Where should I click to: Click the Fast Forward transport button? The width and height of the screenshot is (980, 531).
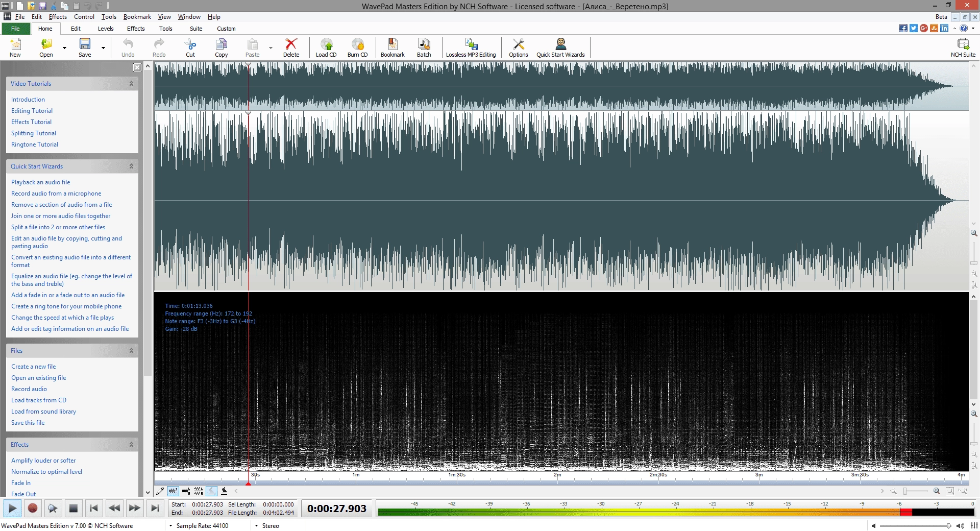[x=134, y=508]
